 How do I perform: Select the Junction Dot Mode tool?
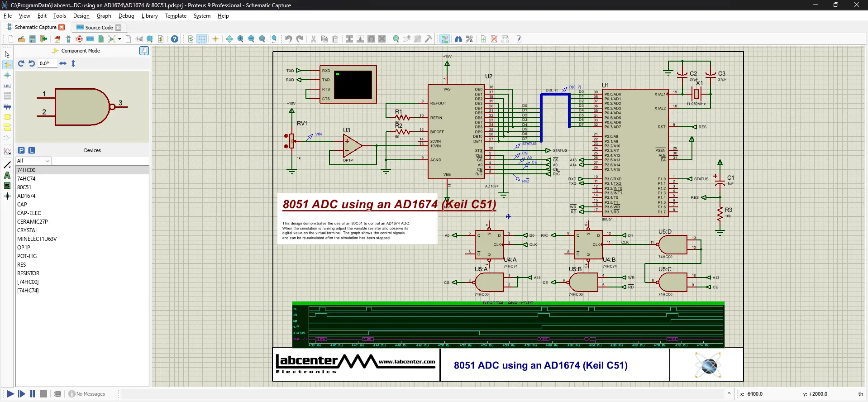(7, 76)
